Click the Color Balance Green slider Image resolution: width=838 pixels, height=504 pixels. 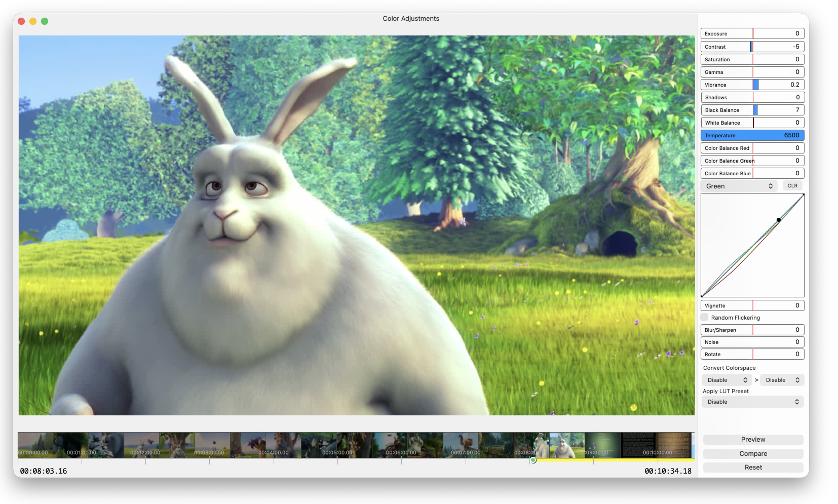tap(752, 161)
